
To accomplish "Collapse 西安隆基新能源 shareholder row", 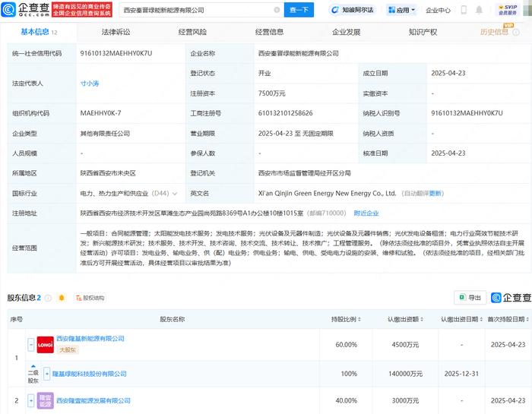I will (31, 345).
